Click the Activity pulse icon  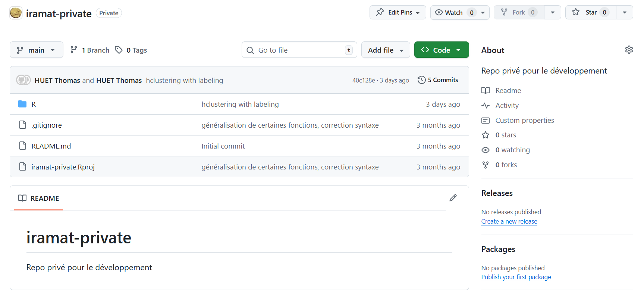click(x=486, y=106)
